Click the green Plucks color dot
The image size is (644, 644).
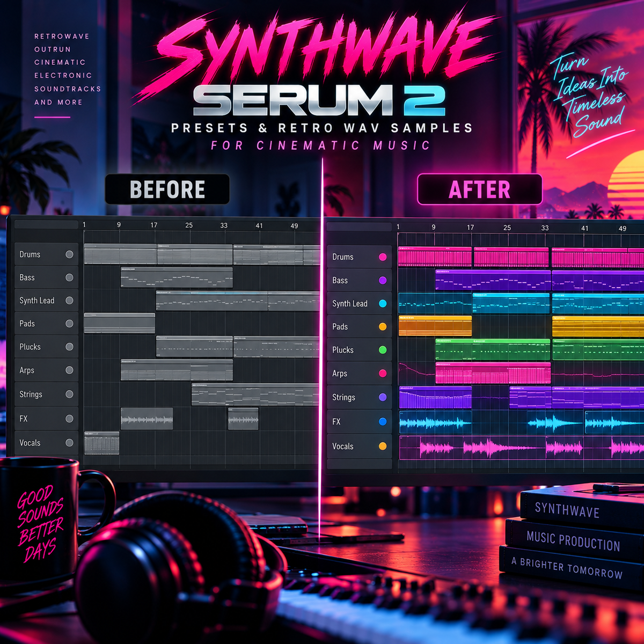383,350
